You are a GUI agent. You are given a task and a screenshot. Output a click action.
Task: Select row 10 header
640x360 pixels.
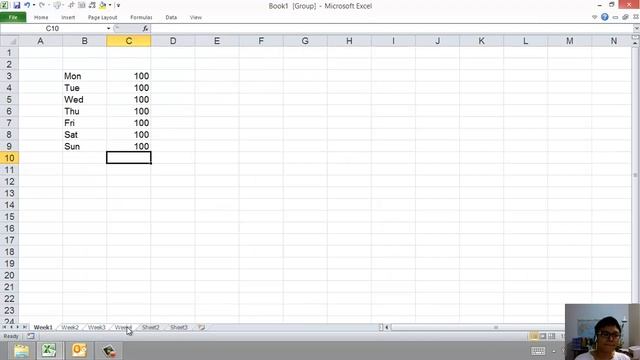[x=9, y=158]
